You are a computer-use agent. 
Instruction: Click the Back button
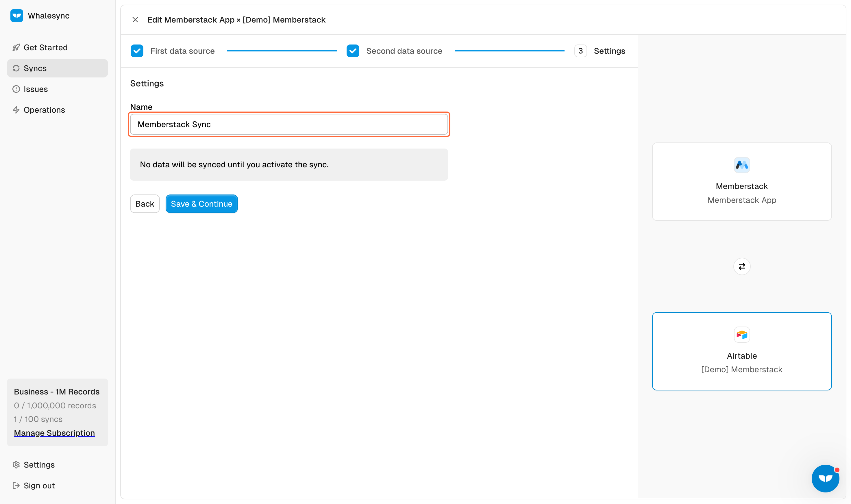point(145,204)
